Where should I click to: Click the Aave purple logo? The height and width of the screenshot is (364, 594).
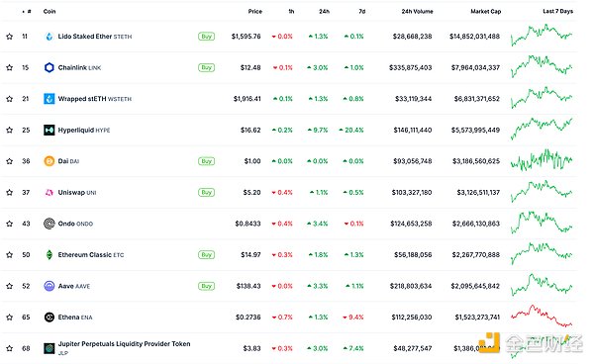click(49, 286)
